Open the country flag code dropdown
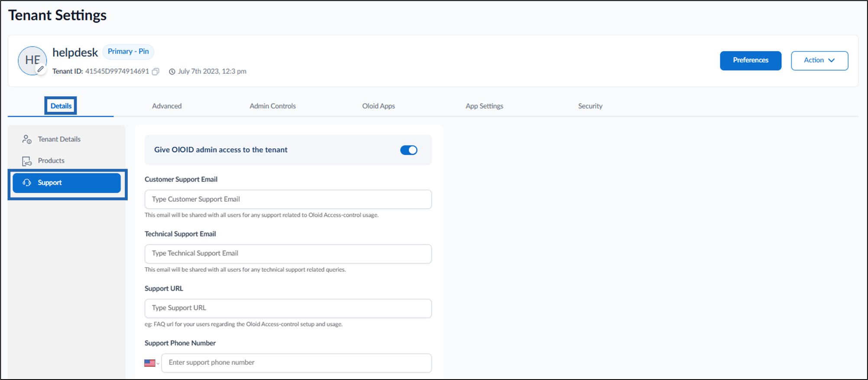Screen dimensions: 868x380 [152, 363]
